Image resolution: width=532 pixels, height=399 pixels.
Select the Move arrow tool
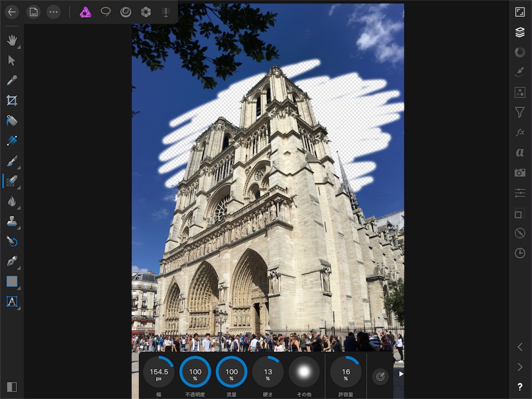point(11,60)
